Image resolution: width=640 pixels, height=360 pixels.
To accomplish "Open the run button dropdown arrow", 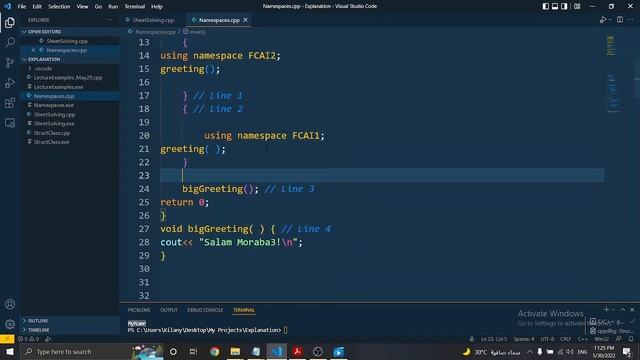I will [610, 20].
